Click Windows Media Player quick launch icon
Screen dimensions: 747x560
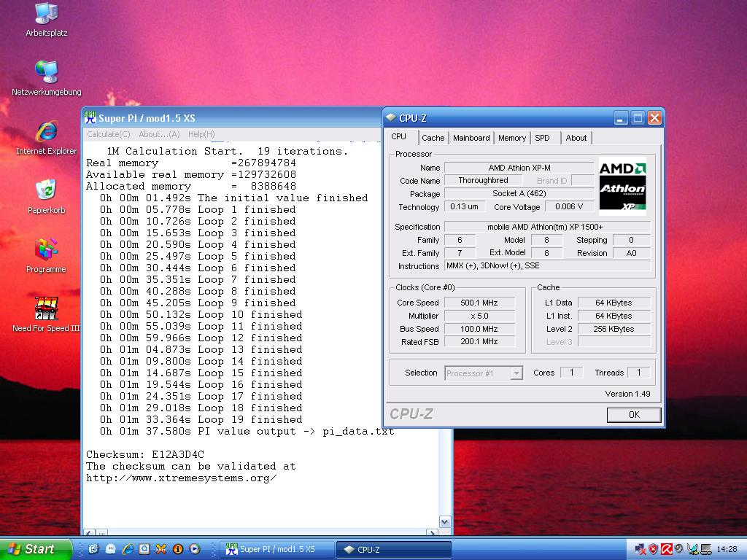pyautogui.click(x=194, y=549)
